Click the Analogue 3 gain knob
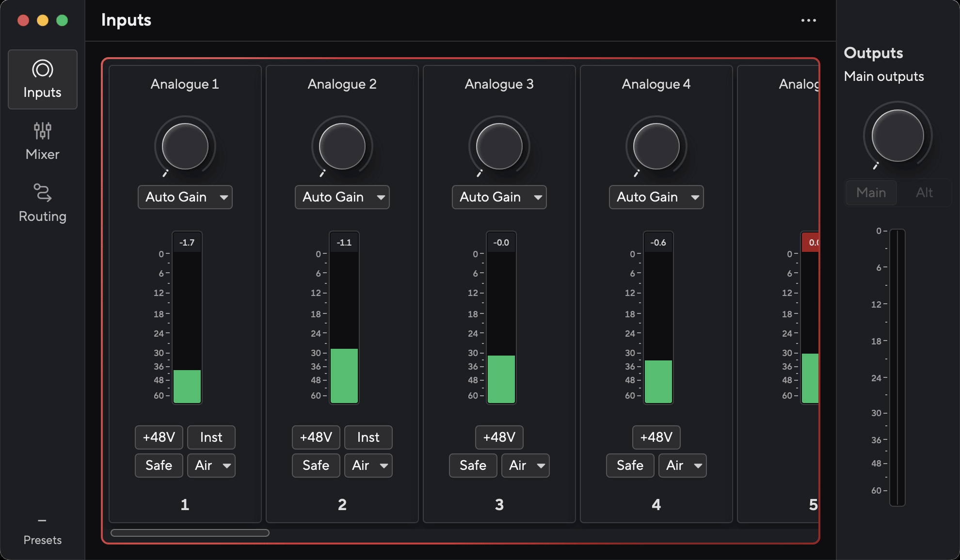This screenshot has height=560, width=960. pyautogui.click(x=499, y=146)
